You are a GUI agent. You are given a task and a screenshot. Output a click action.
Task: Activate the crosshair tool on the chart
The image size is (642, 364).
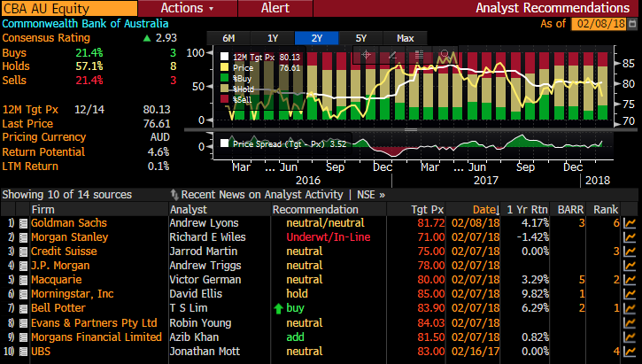click(366, 54)
